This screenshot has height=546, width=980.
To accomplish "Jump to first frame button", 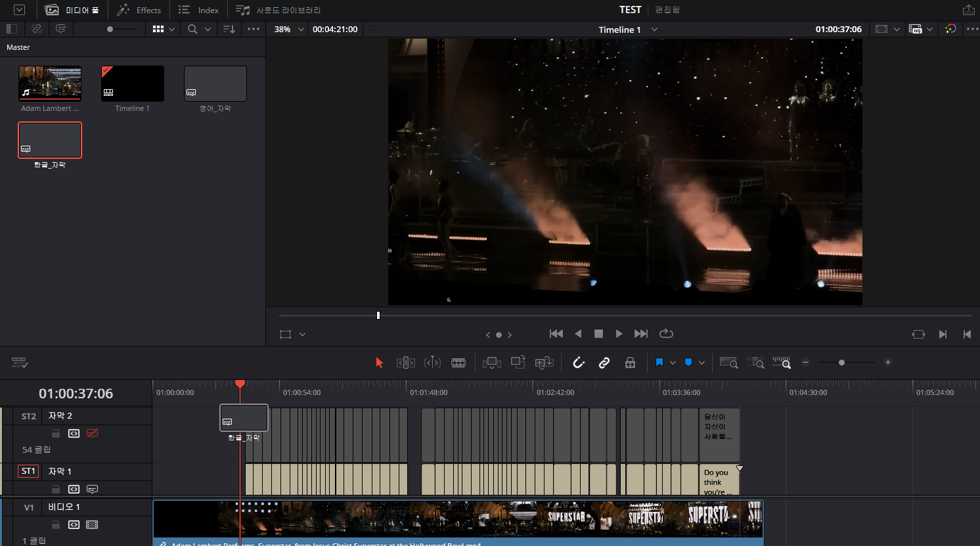I will [556, 333].
